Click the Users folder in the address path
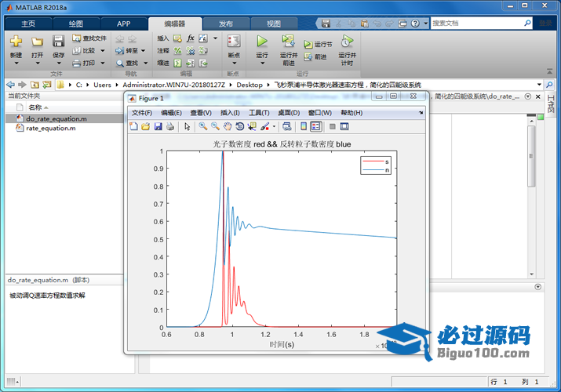The height and width of the screenshot is (392, 561). (x=102, y=85)
